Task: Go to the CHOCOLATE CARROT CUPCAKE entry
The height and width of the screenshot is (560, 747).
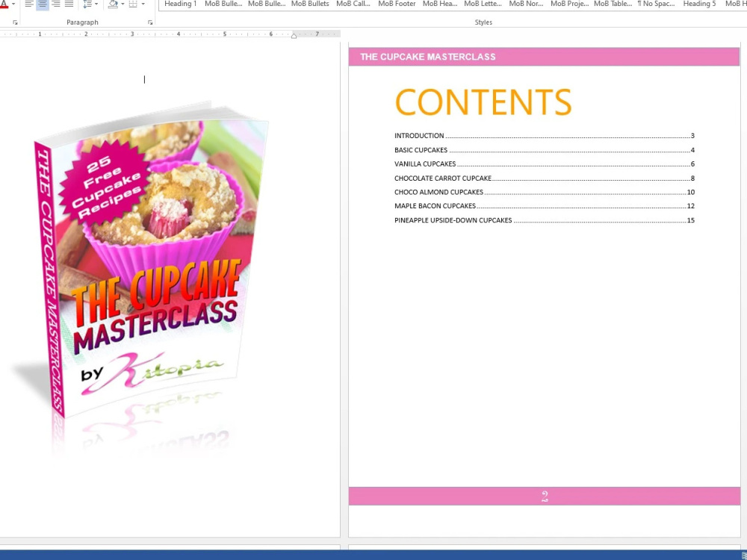Action: [x=544, y=178]
